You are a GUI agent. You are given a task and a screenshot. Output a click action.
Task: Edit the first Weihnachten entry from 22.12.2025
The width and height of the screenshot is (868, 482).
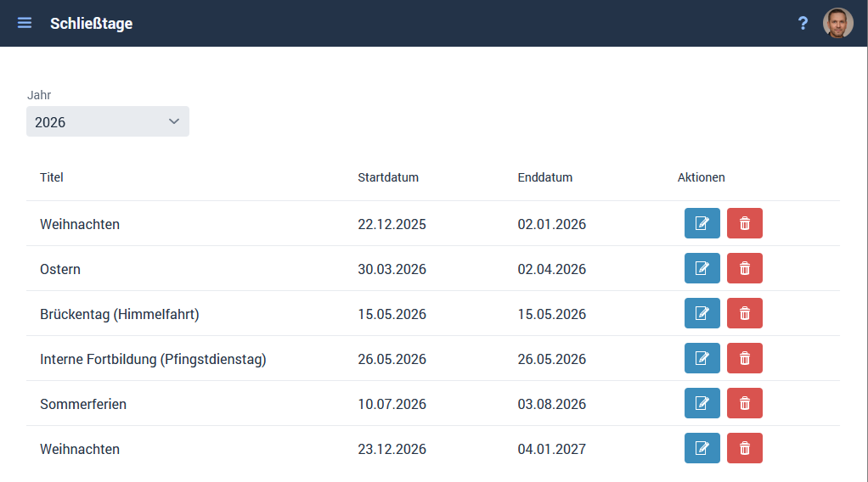[702, 223]
